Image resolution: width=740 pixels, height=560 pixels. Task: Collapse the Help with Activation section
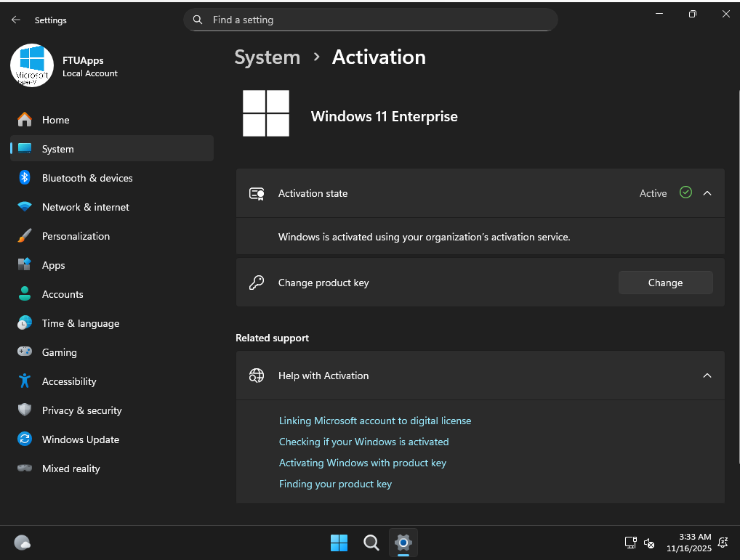(707, 376)
